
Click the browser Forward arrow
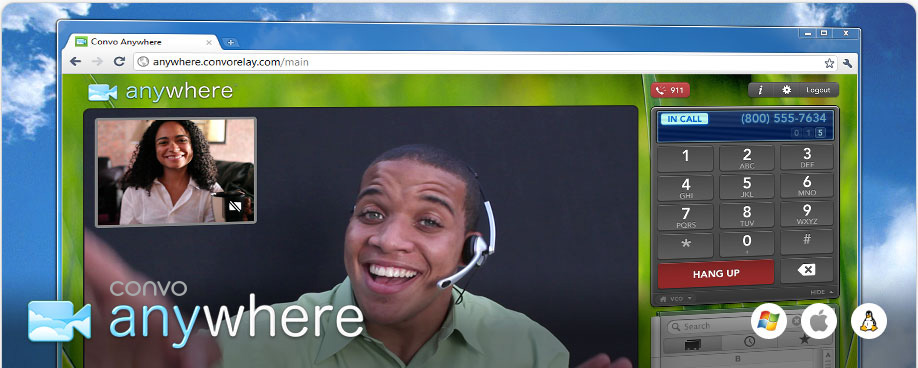click(97, 61)
